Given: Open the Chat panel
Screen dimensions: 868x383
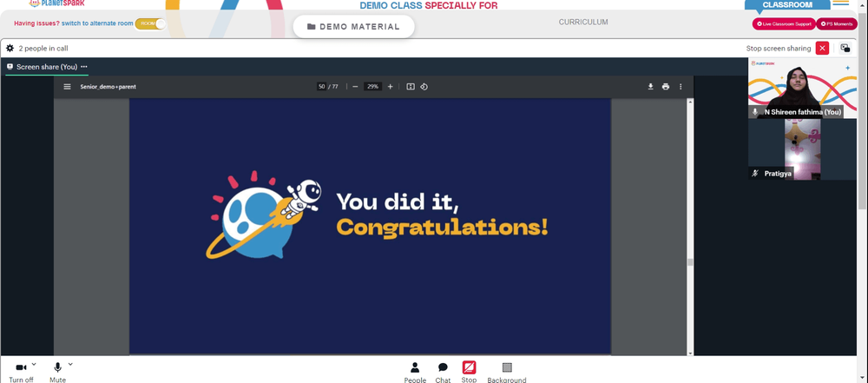Looking at the screenshot, I should pos(443,372).
